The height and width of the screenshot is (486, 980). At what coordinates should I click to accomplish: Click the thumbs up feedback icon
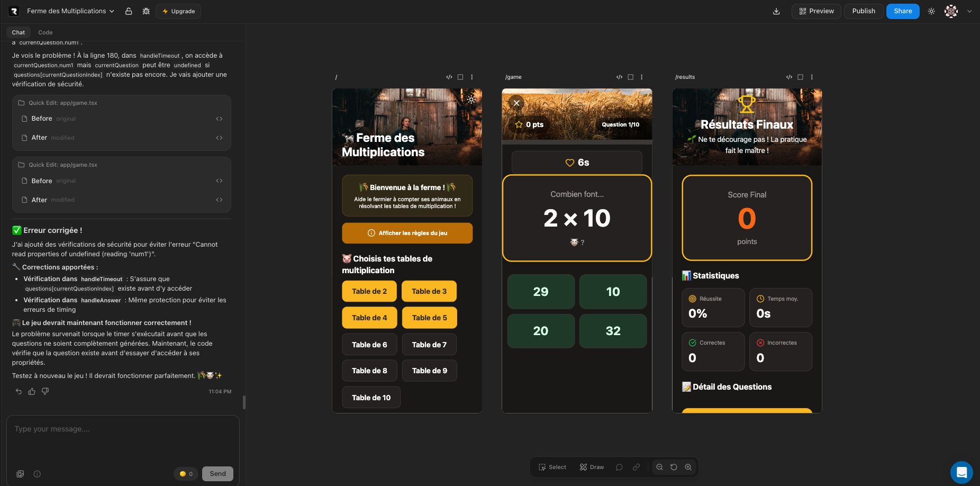(32, 391)
